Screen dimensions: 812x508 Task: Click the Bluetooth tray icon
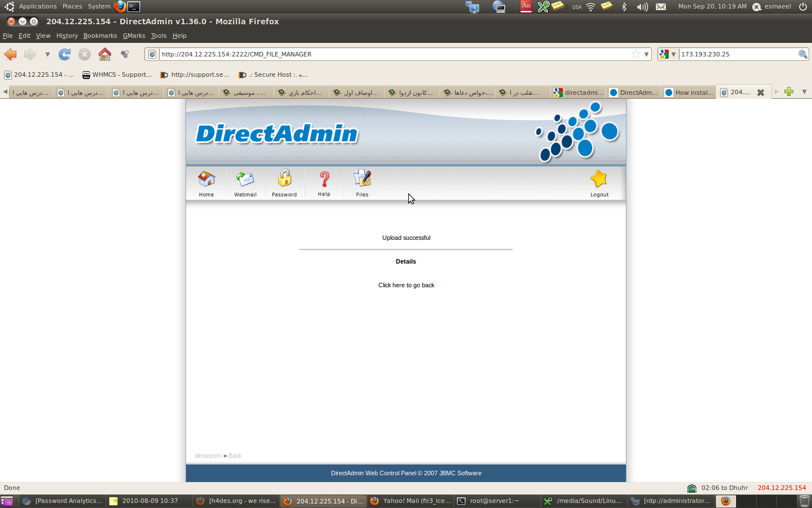pos(624,7)
